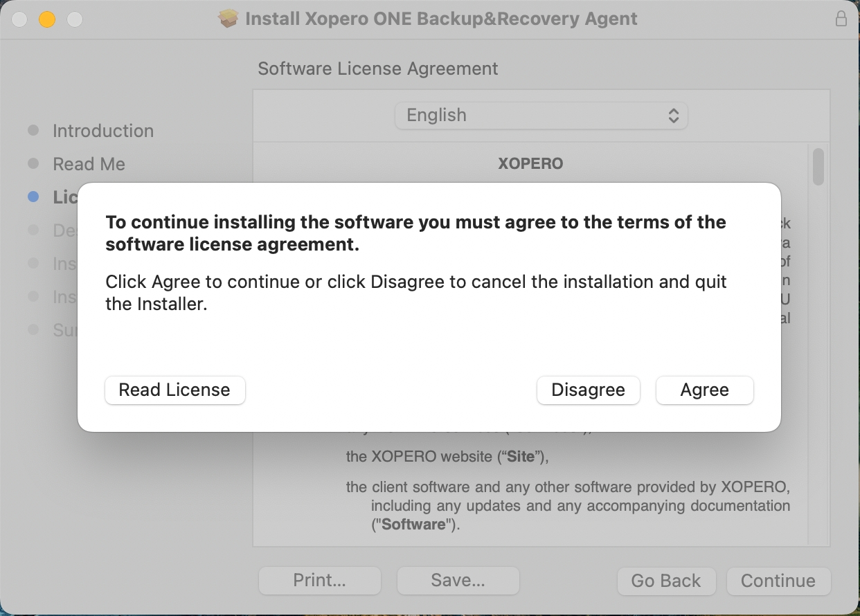Screen dimensions: 860x616
Task: Select the Introduction entry in the steps list
Action: click(103, 130)
